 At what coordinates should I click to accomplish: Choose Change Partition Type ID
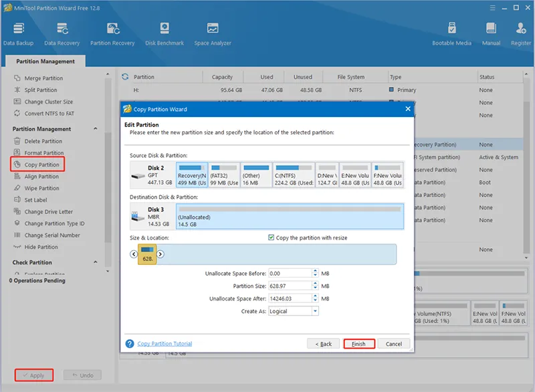pyautogui.click(x=54, y=223)
